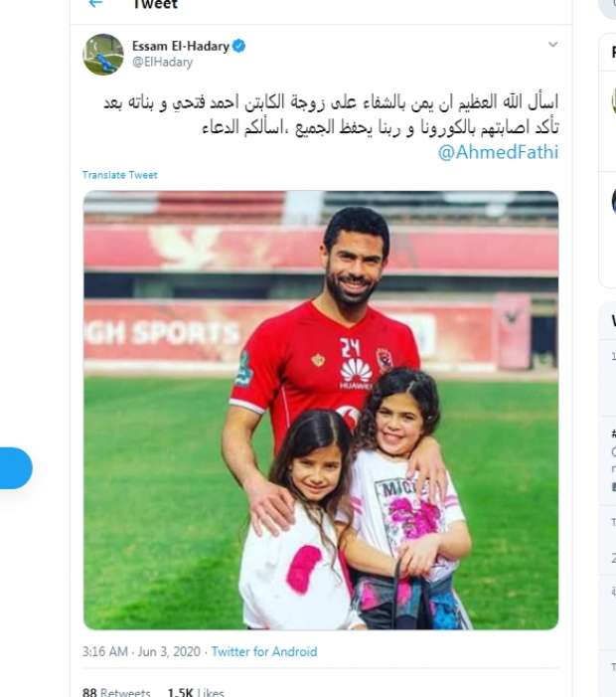Image resolution: width=616 pixels, height=697 pixels.
Task: Open Essam El-Hadary's profile avatar
Action: (103, 55)
